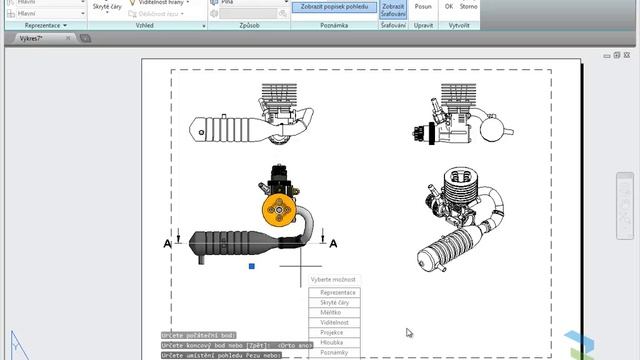Click the navigation bar on the right edge
Screen dimensions: 640x360
625,206
